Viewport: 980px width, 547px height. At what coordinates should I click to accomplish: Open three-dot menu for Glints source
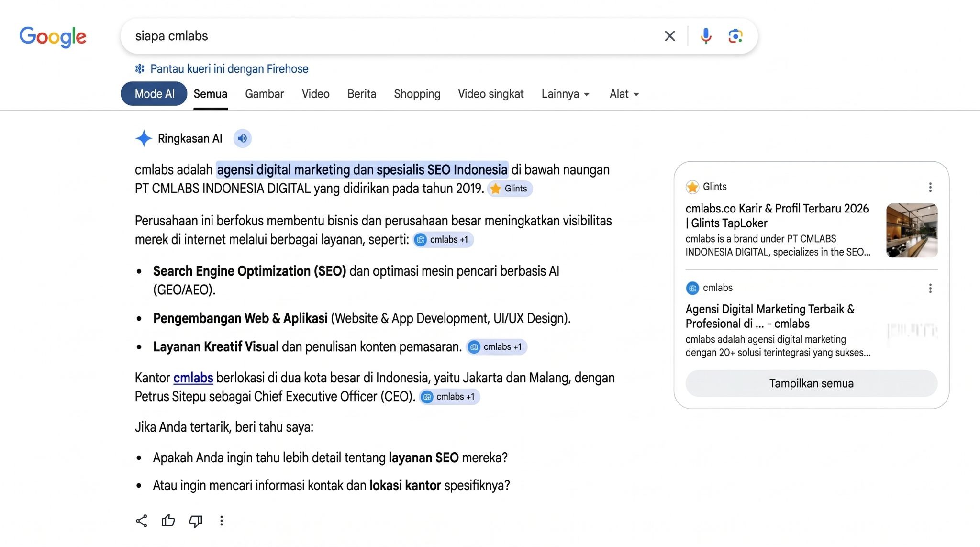[x=930, y=187]
